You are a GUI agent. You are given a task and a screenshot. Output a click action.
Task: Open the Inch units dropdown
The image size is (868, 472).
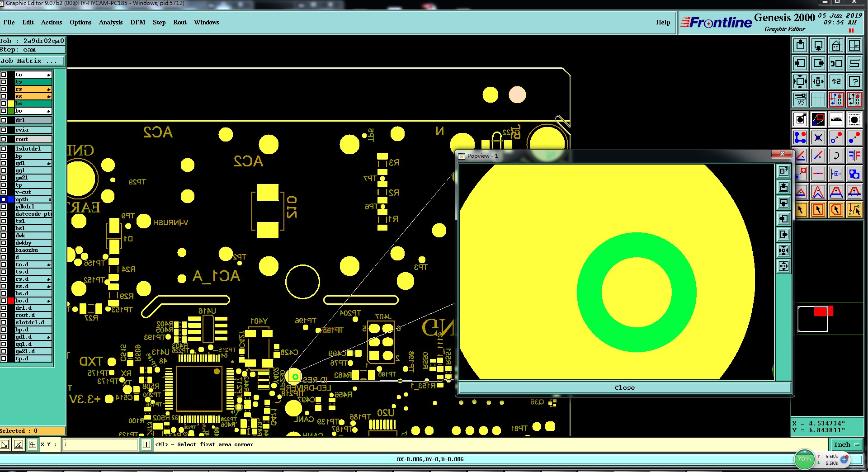coord(847,444)
